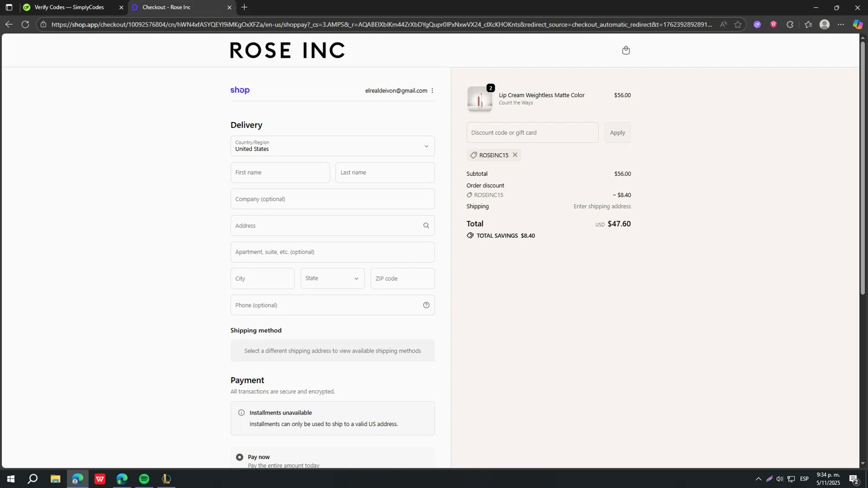The width and height of the screenshot is (868, 488).
Task: Select the Pay now radio option
Action: click(240, 457)
